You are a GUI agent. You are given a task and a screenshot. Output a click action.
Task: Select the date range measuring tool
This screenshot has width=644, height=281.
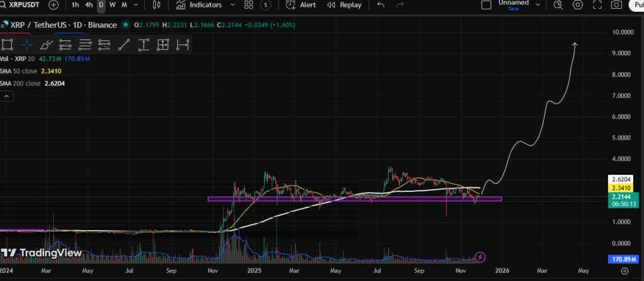[x=182, y=45]
